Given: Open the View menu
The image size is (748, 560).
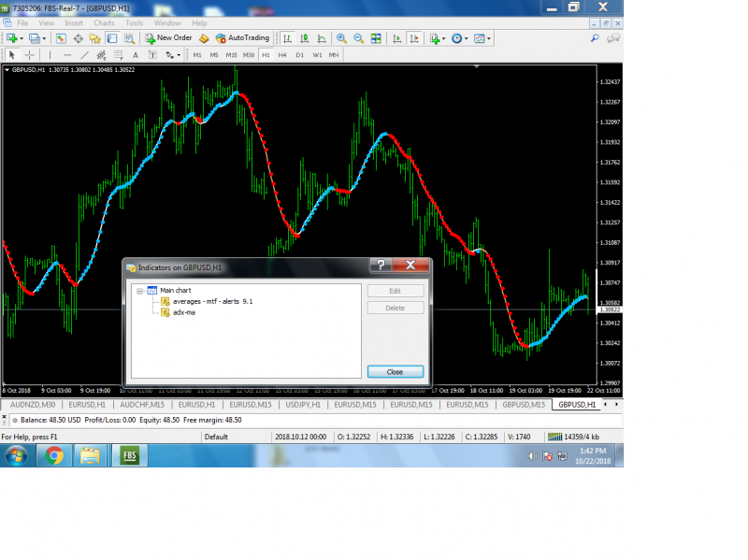Looking at the screenshot, I should (46, 22).
